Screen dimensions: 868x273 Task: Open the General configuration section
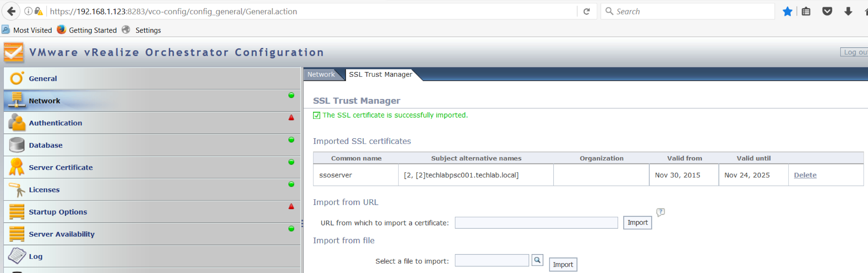point(43,78)
